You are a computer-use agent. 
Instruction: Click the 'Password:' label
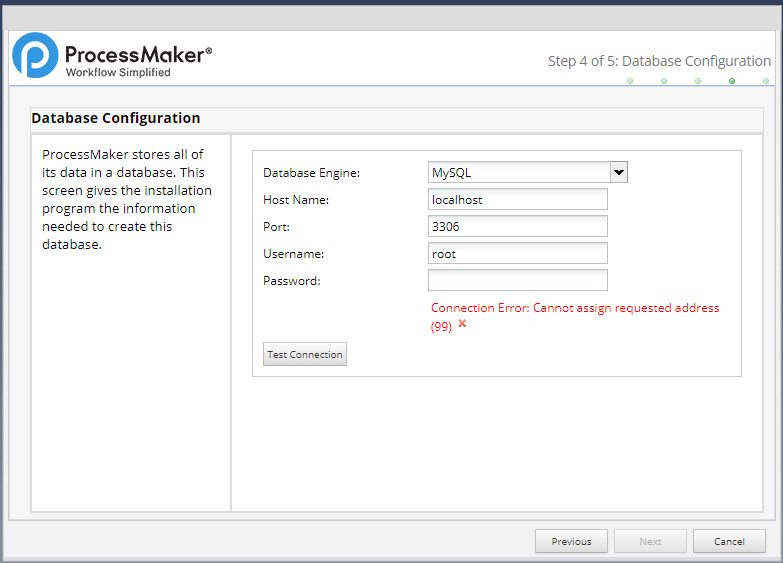pos(292,281)
